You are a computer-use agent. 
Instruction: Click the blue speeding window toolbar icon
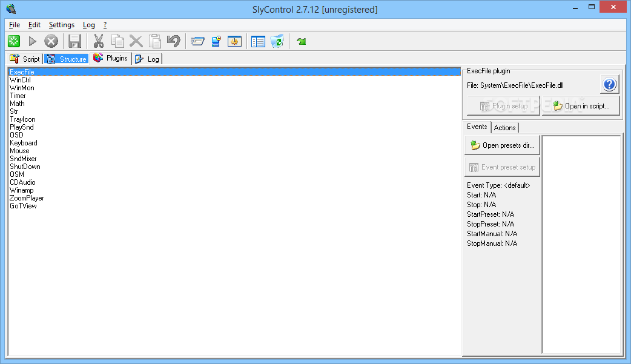pos(197,41)
